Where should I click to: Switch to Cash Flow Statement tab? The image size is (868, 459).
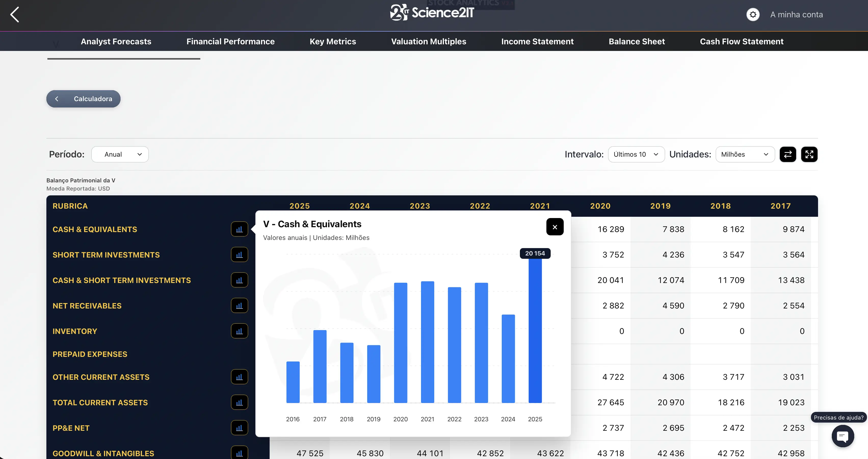pyautogui.click(x=741, y=42)
